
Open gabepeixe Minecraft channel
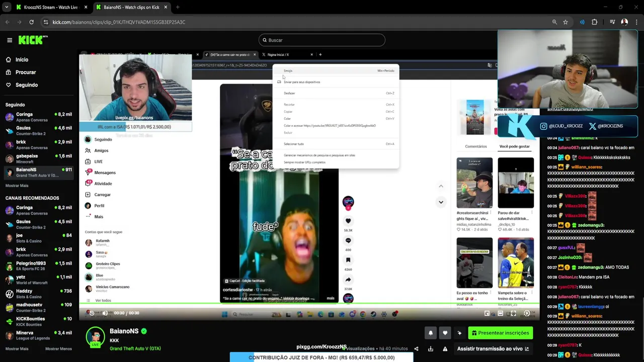pyautogui.click(x=38, y=158)
